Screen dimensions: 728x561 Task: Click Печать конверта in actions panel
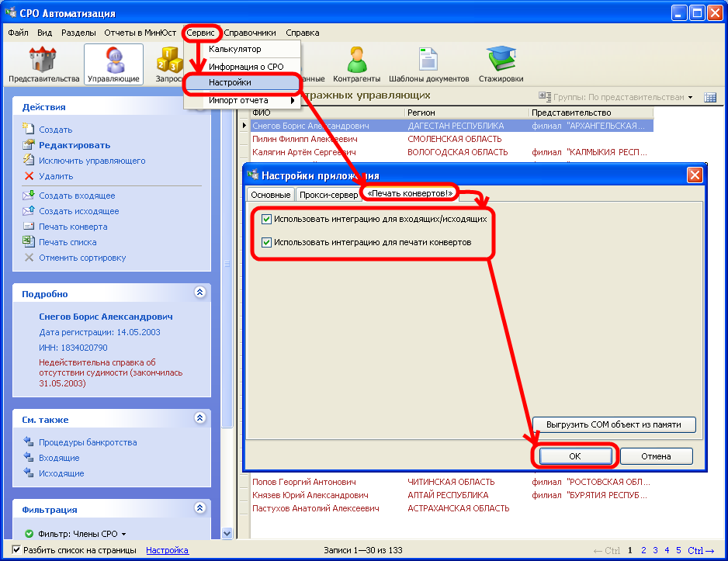73,227
